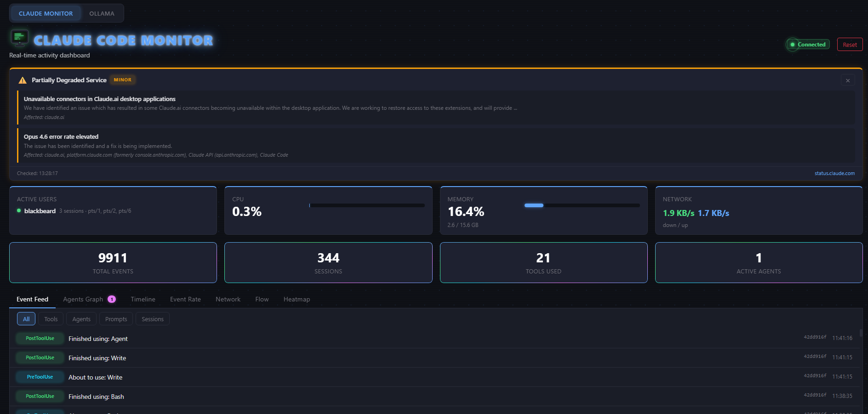
Task: Click the 'Opus 4.6 error rate elevated' heading
Action: [x=61, y=136]
